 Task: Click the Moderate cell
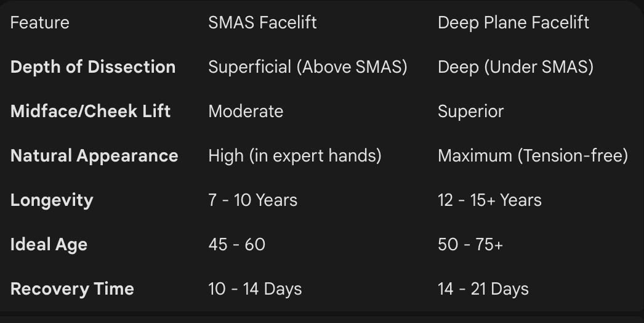tap(246, 112)
